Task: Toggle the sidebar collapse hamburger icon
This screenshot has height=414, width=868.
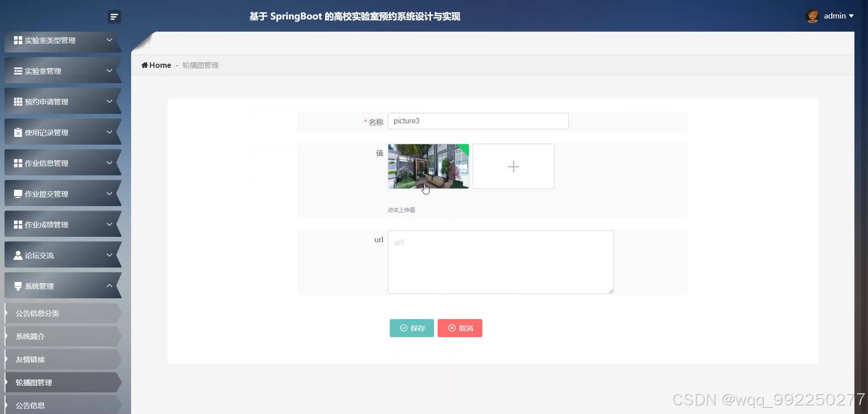Action: [114, 17]
